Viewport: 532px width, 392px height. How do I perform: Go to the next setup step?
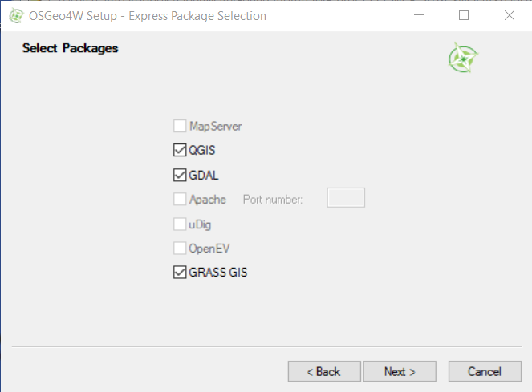click(x=400, y=371)
